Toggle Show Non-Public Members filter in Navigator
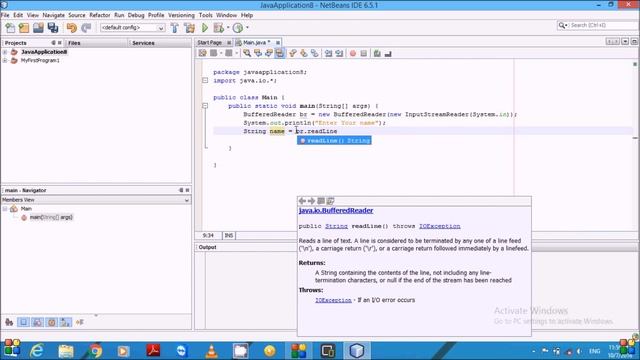This screenshot has width=640, height=360. [x=51, y=322]
